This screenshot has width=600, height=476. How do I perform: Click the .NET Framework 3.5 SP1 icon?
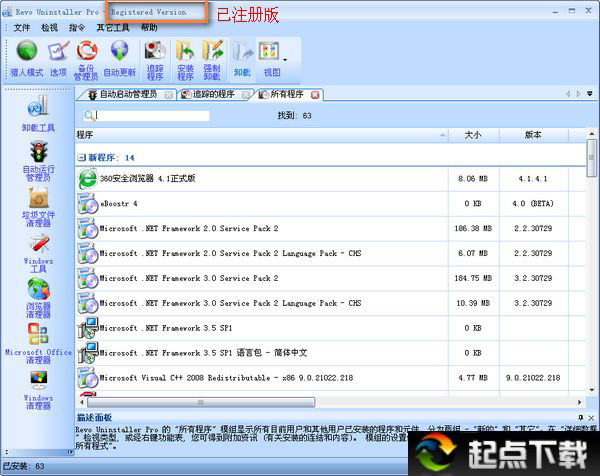click(88, 328)
